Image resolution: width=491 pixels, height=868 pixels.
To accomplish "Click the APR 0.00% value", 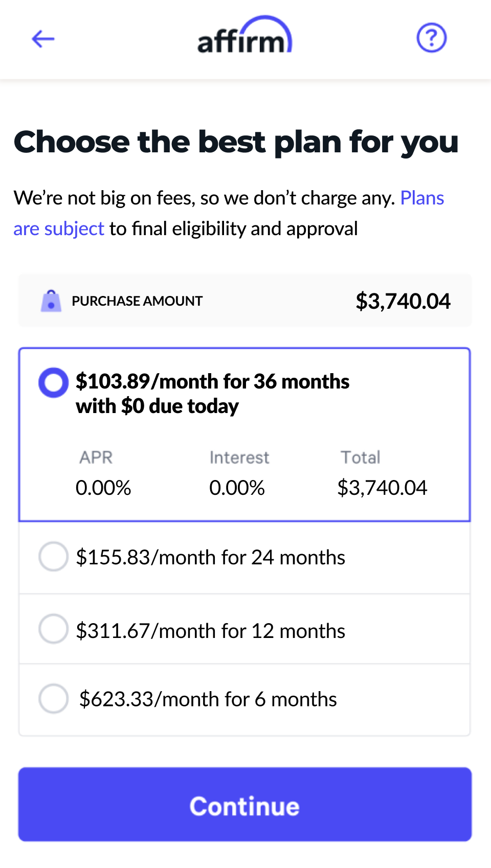I will tap(103, 488).
